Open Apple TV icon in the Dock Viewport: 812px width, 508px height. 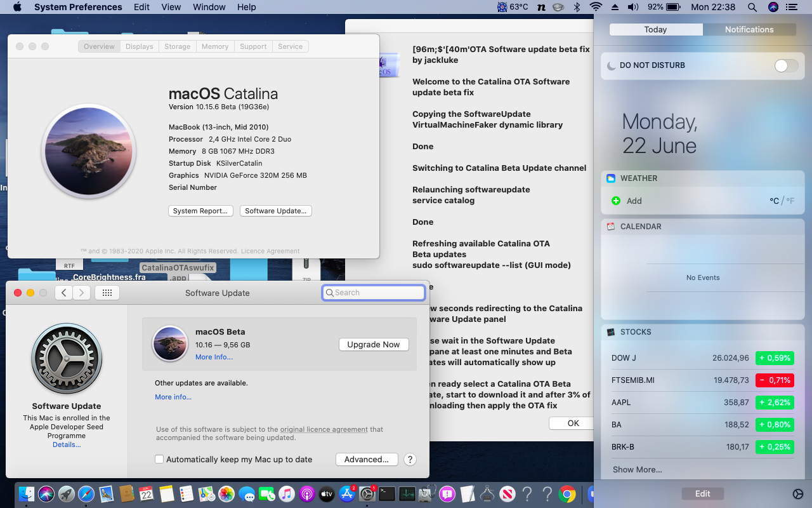click(327, 493)
